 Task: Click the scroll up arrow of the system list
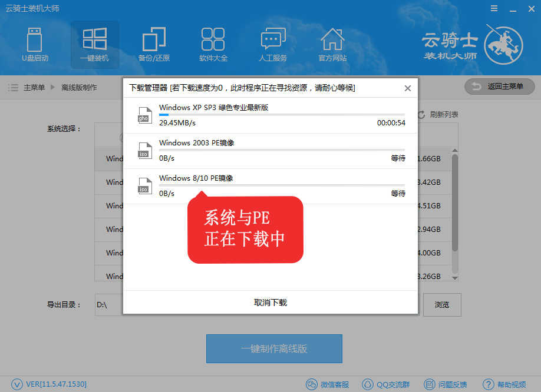click(x=455, y=151)
